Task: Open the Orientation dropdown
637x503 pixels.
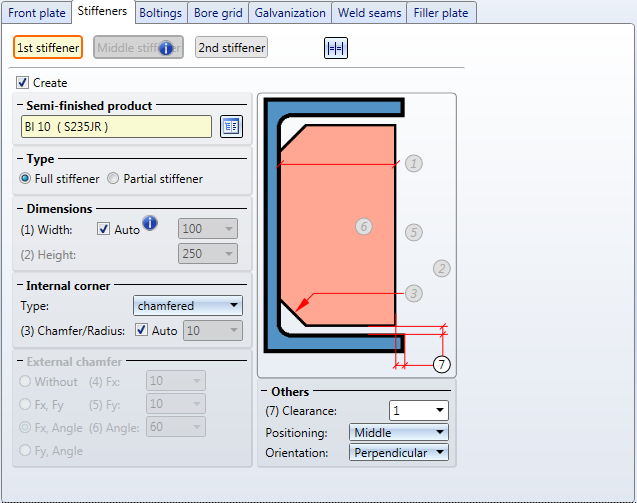Action: click(399, 452)
